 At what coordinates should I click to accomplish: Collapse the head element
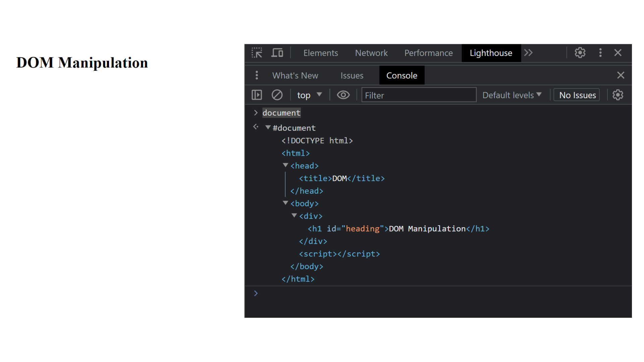(285, 165)
